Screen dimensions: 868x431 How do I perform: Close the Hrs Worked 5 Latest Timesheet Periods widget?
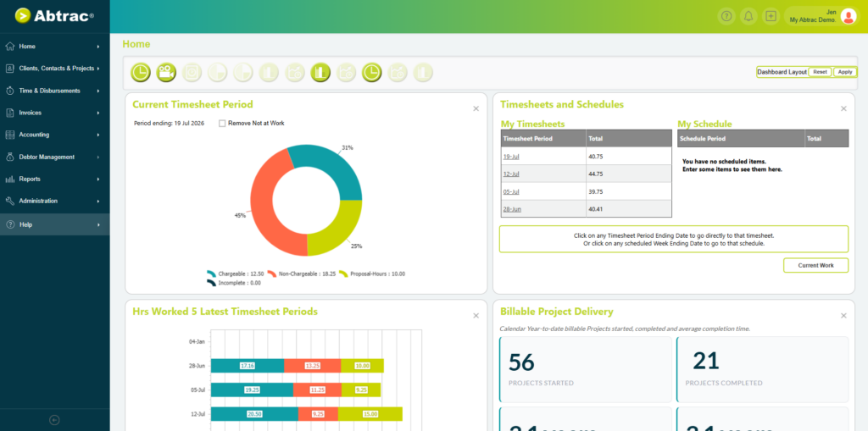tap(476, 316)
